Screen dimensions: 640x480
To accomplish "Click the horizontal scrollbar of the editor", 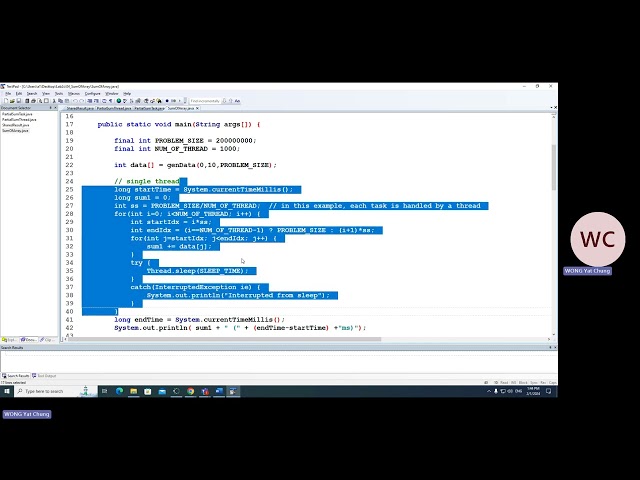I will point(306,339).
